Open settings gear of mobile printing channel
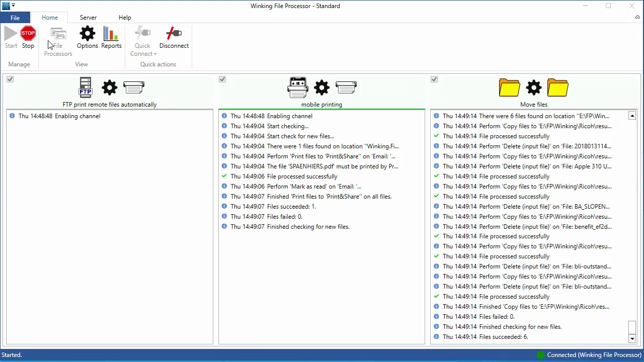The image size is (644, 362). [322, 87]
